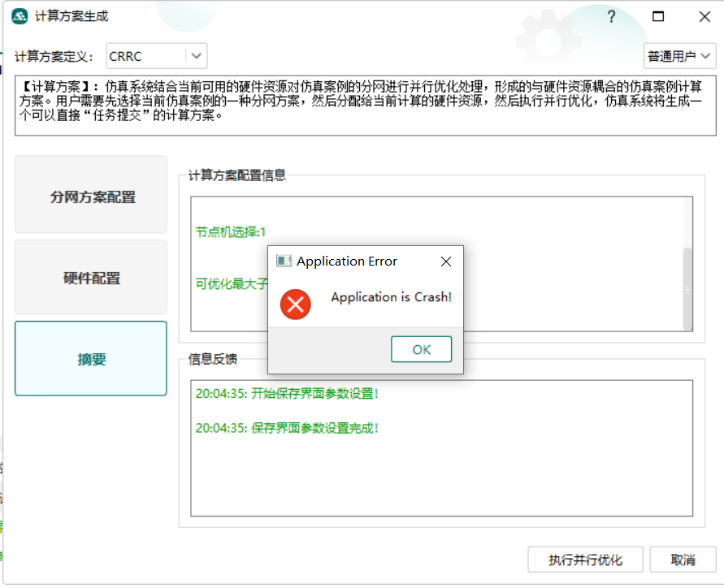The height and width of the screenshot is (588, 724).
Task: Switch to the 分网方案配置 tab
Action: click(92, 197)
